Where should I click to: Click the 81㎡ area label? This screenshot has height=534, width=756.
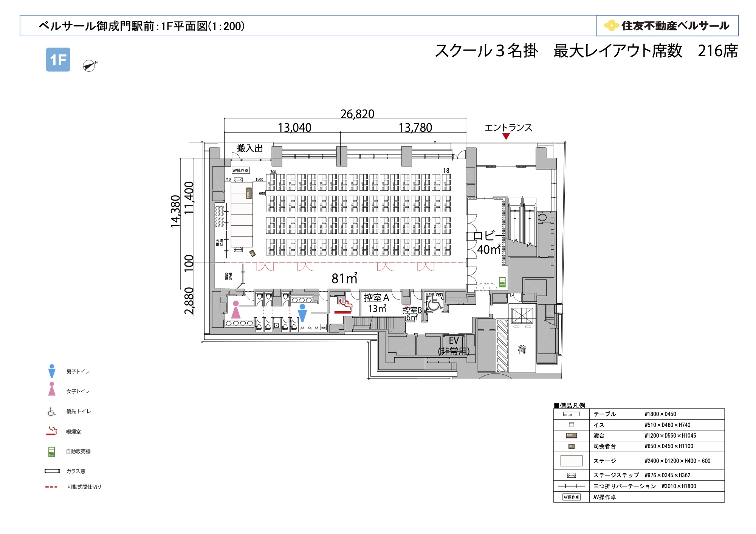pos(344,278)
